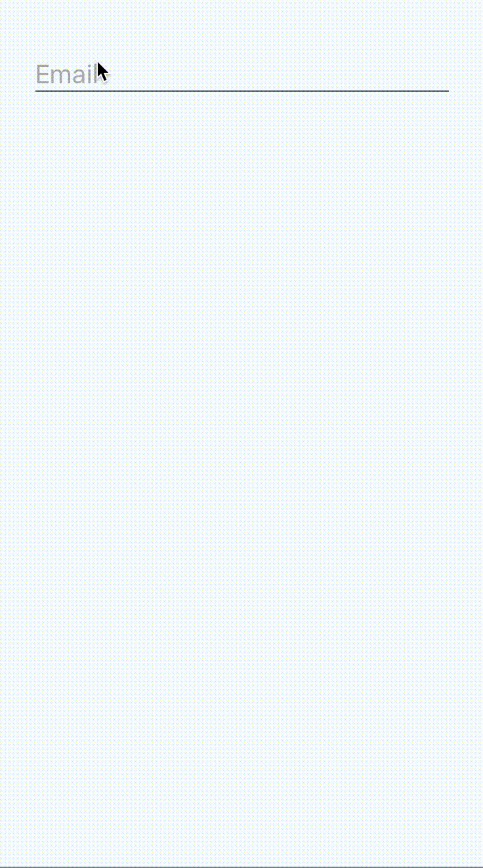The image size is (483, 868).
Task: Activate the Email entry field
Action: click(x=241, y=75)
